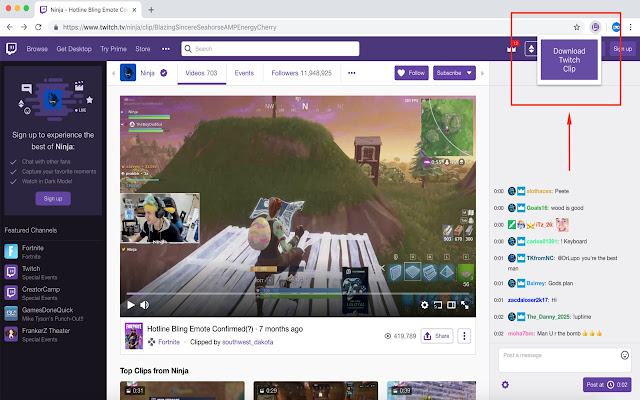
Task: Click the Twitch clip downloader extension icon
Action: [596, 27]
